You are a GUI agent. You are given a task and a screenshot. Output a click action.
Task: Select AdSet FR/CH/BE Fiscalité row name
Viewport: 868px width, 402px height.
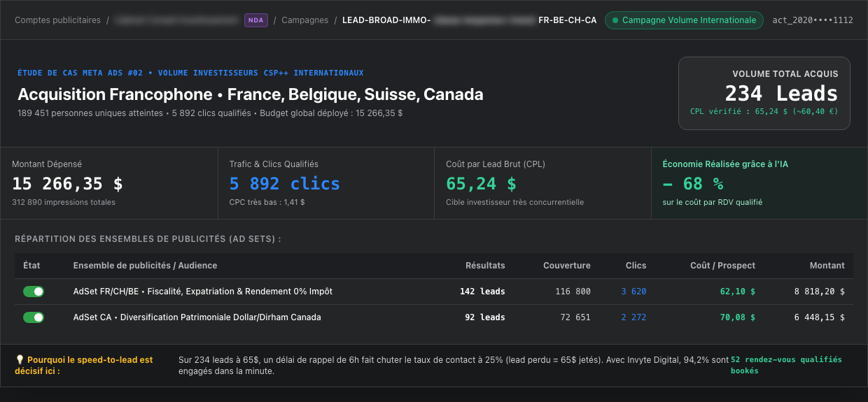[x=203, y=292]
